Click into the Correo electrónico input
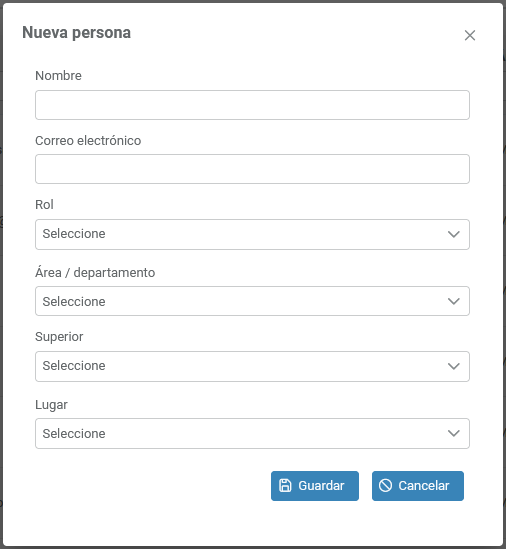Image resolution: width=506 pixels, height=549 pixels. [252, 169]
